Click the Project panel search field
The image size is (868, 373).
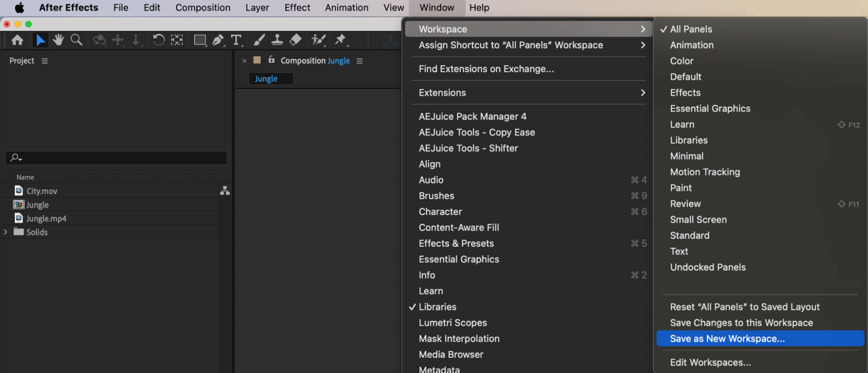coord(116,157)
